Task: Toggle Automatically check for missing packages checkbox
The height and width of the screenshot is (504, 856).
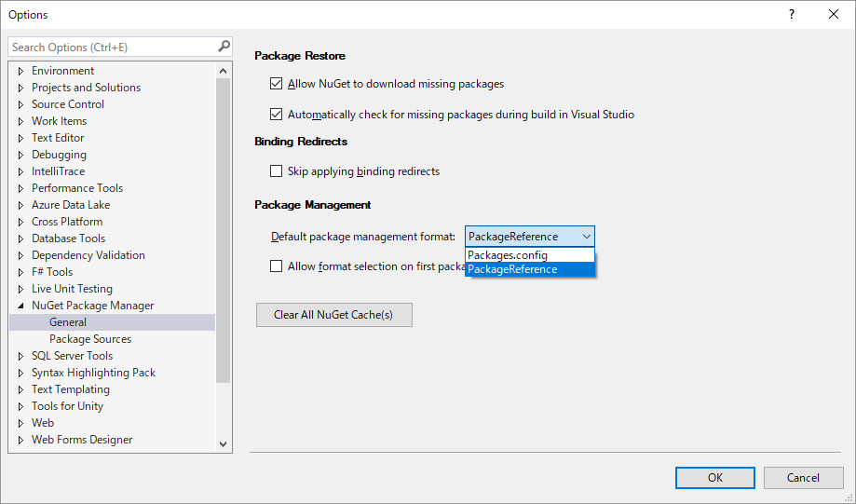Action: coord(277,115)
